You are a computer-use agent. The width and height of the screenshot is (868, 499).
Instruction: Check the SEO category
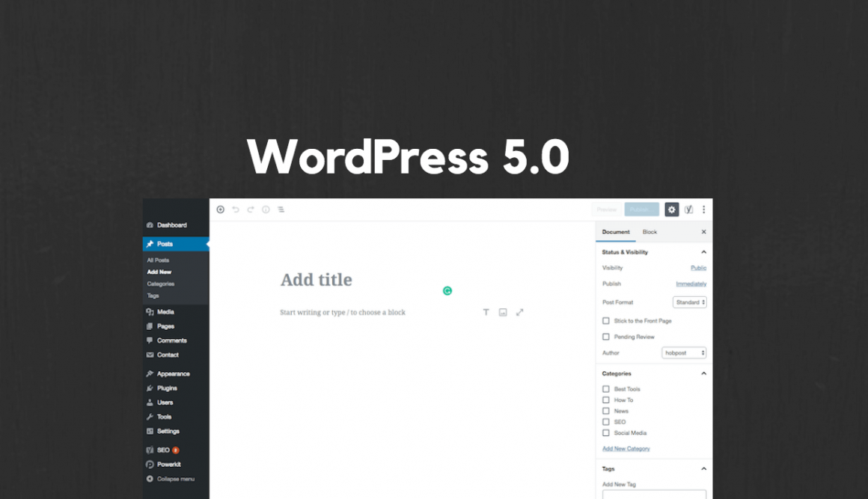coord(605,422)
